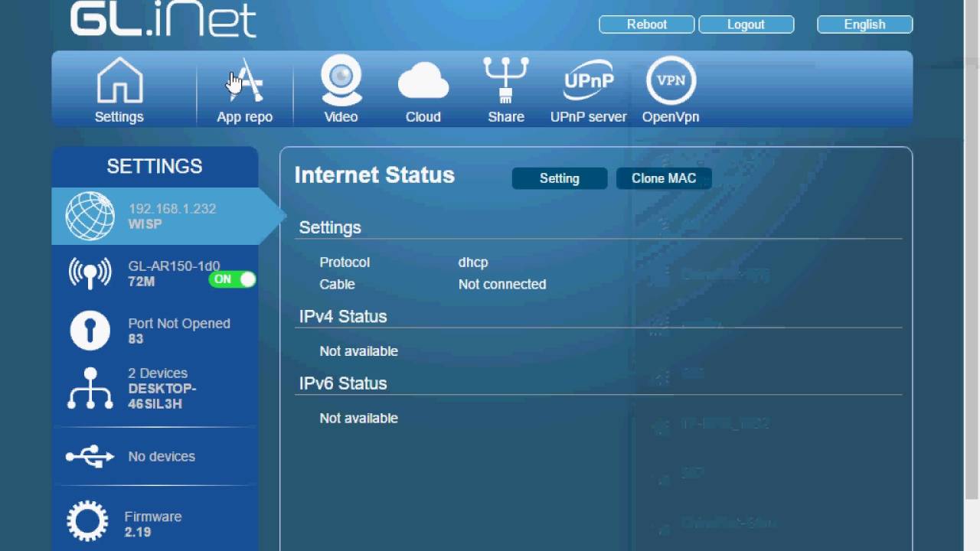Select the No devices USB entry
980x551 pixels.
(155, 456)
